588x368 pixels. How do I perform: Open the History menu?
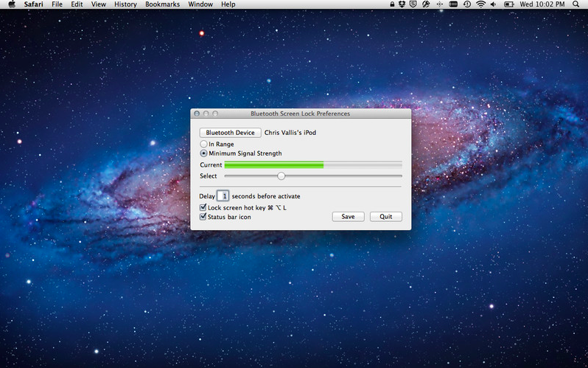click(x=125, y=4)
